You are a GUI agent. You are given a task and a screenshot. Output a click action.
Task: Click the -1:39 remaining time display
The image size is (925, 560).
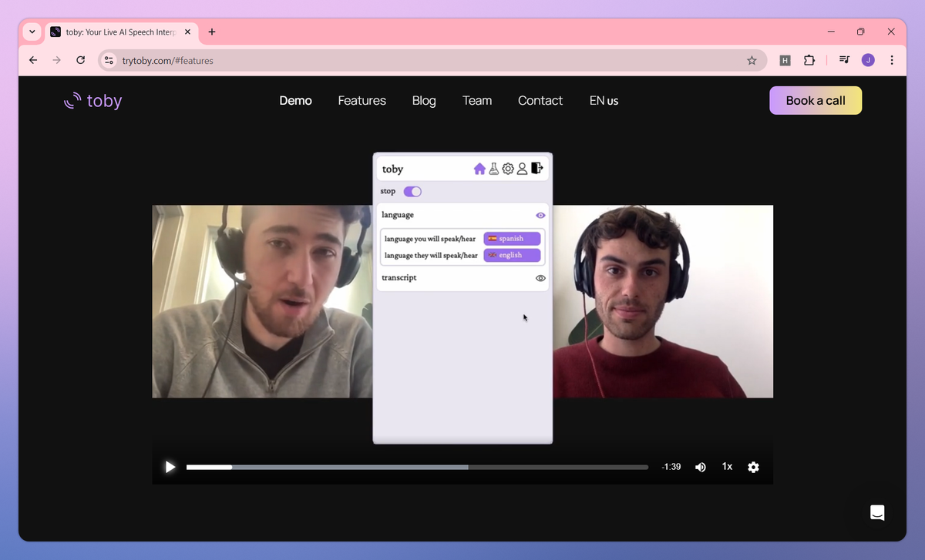(671, 467)
